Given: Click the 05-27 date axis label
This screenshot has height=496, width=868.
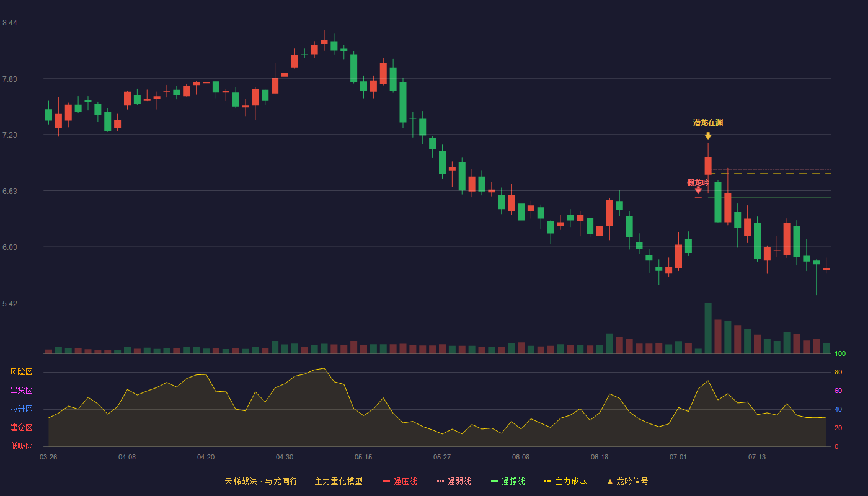Looking at the screenshot, I should (x=442, y=457).
